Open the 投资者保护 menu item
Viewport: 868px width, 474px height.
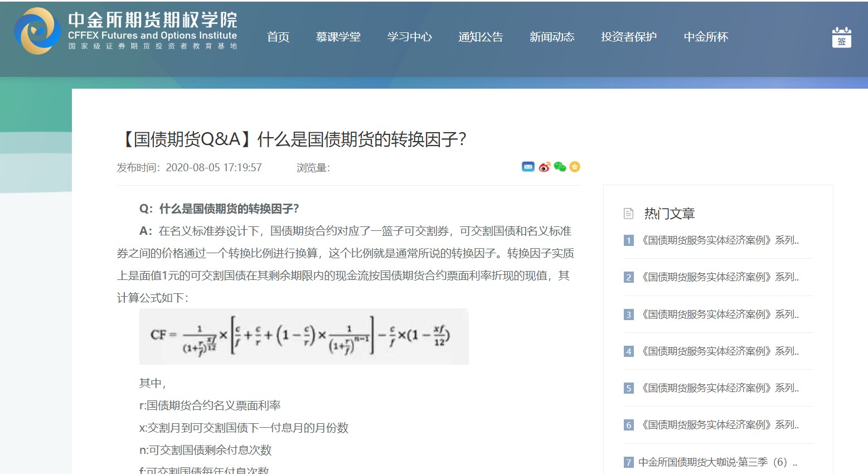pos(628,37)
